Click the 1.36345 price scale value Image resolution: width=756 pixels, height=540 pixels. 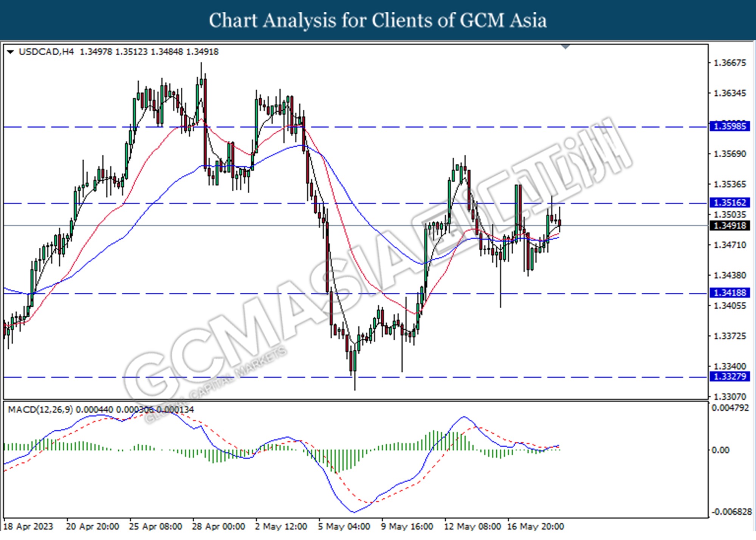(x=730, y=93)
